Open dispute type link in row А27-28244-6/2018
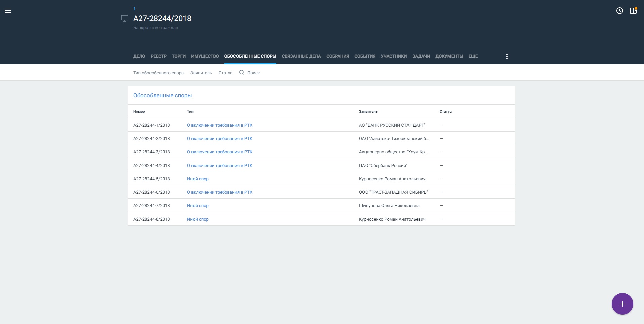Image resolution: width=644 pixels, height=324 pixels. click(x=220, y=192)
